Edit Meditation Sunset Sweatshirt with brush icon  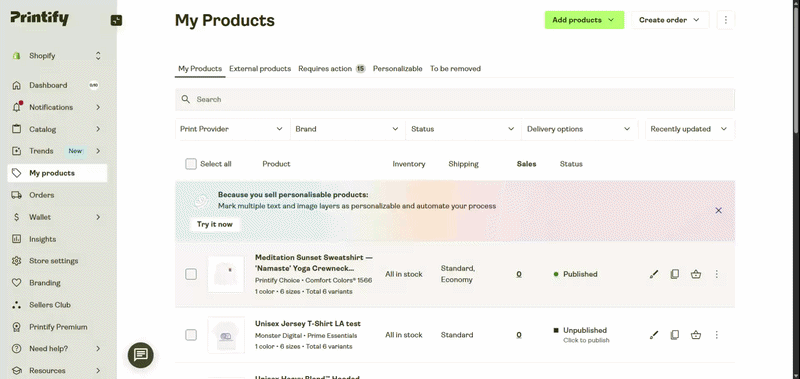[x=654, y=274]
